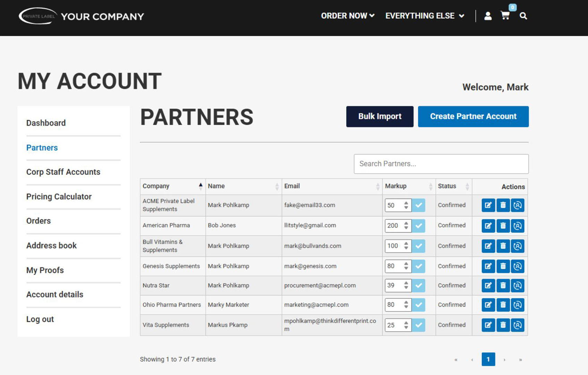Save markup checkmark for Nutra Star
Image resolution: width=588 pixels, height=375 pixels.
pos(419,285)
